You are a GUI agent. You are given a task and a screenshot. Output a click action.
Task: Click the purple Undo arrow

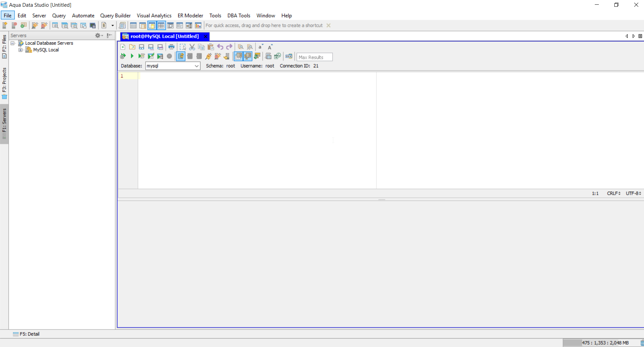(220, 47)
